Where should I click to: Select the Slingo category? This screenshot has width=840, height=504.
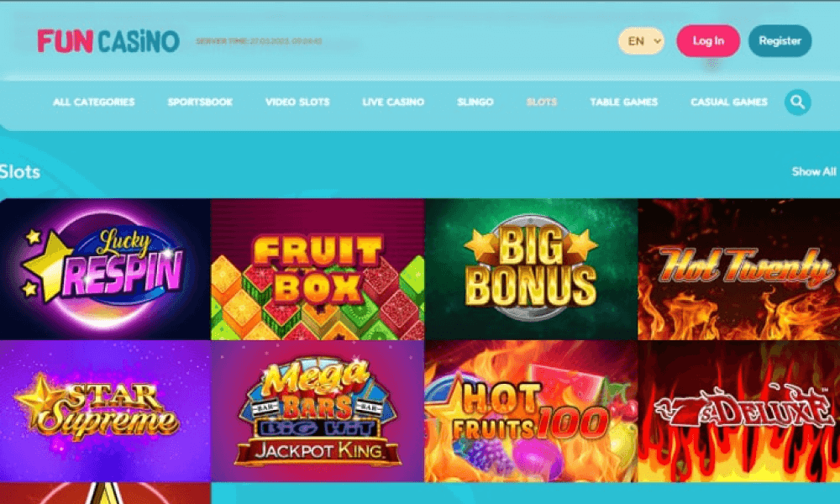pos(475,102)
